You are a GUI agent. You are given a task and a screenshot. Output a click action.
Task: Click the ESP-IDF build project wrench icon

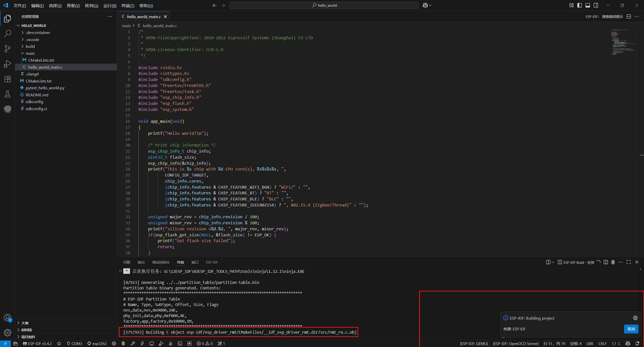coord(133,343)
